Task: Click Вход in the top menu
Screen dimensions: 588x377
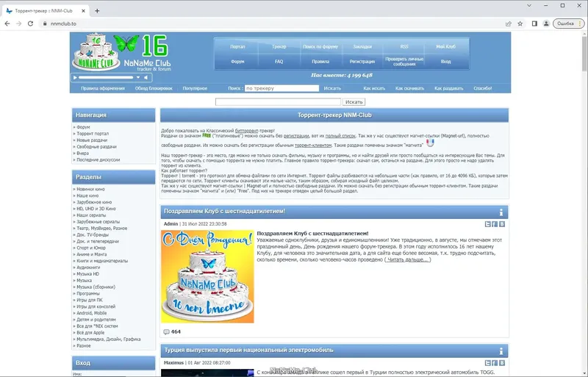Action: 446,62
